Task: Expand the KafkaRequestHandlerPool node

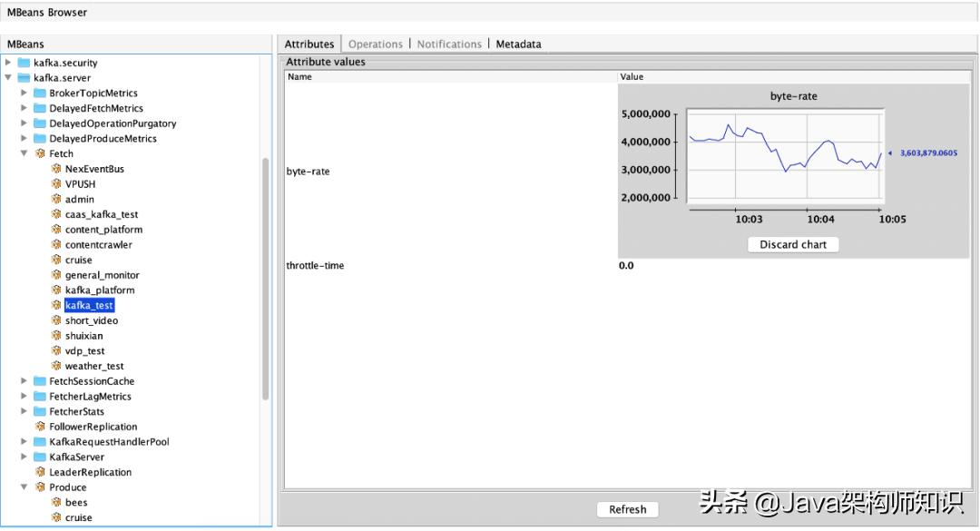Action: [24, 441]
